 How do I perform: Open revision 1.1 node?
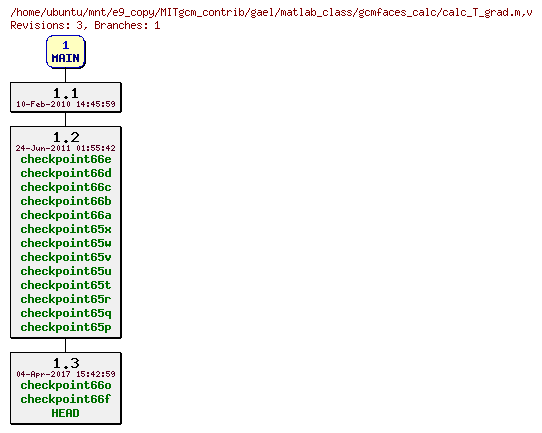[x=66, y=97]
